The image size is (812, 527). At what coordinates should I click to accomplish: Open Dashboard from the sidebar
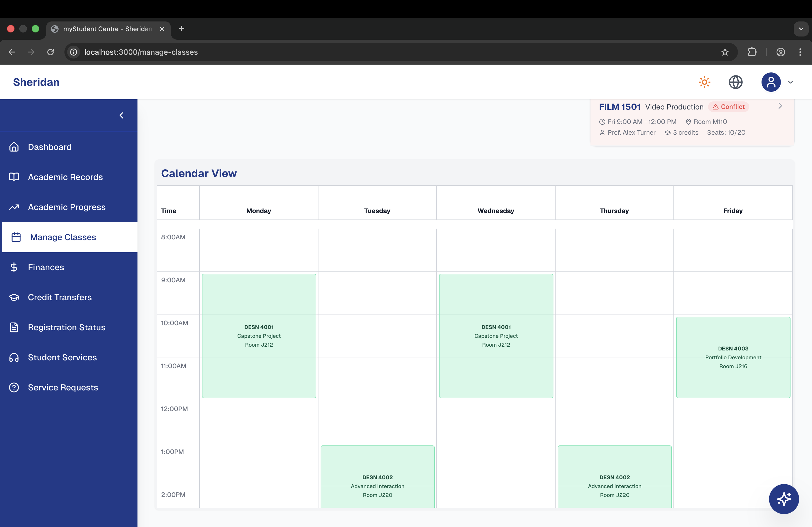tap(49, 147)
